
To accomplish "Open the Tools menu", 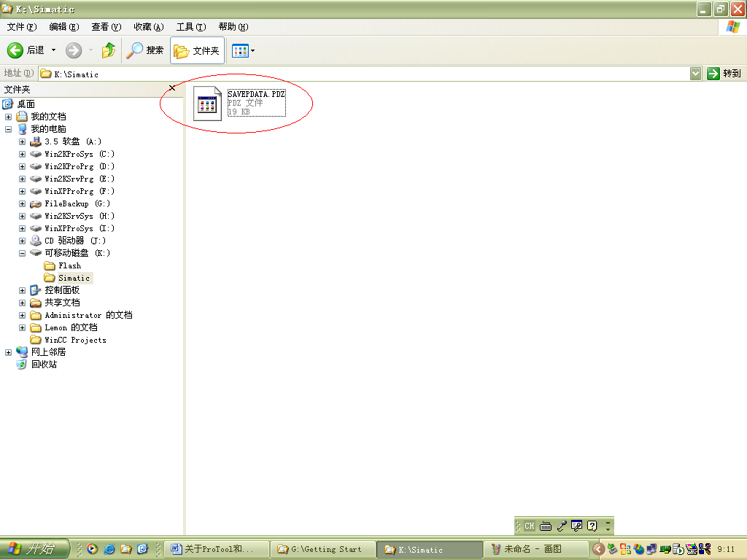I will coord(190,27).
